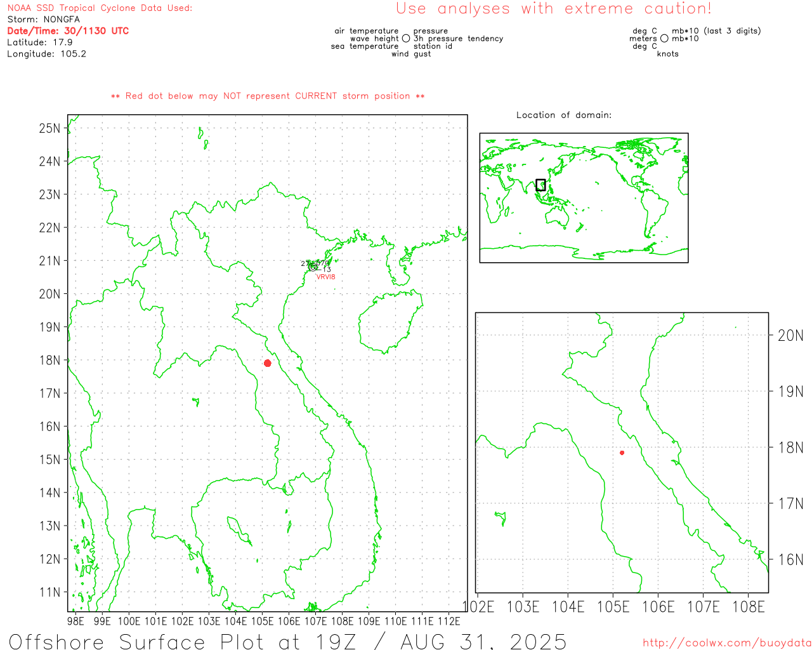Click the world map domain thumbnail

coord(584,197)
